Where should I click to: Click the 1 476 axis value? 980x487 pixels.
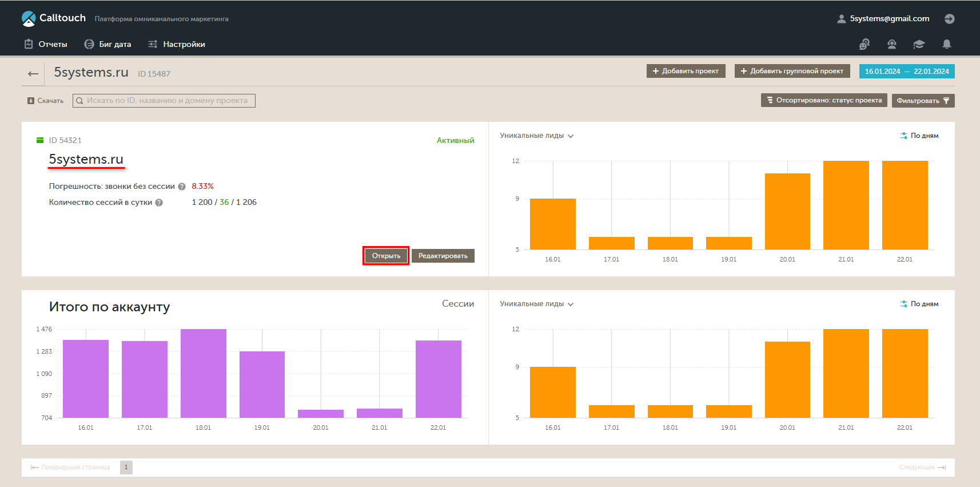click(x=44, y=330)
